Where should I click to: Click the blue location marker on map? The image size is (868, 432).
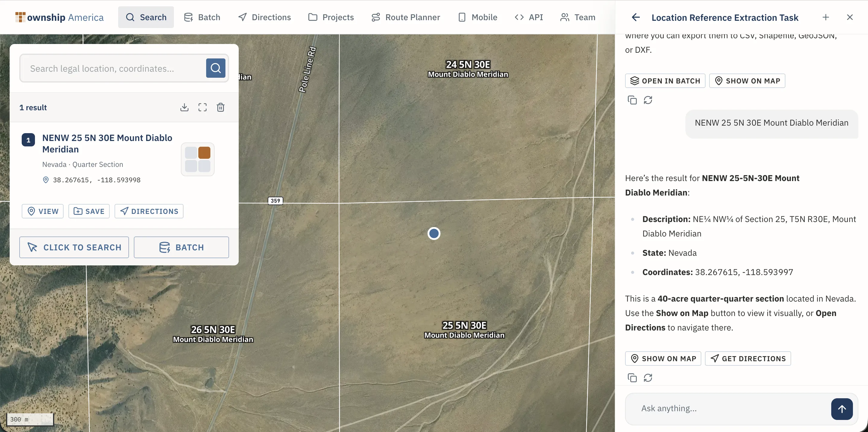coord(434,233)
